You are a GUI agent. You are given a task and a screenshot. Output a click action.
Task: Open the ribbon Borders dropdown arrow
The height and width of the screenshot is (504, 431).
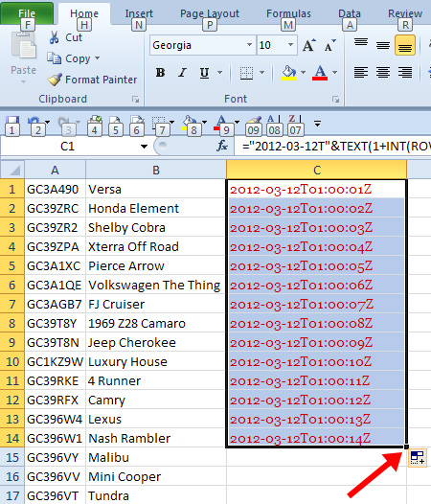click(x=261, y=73)
